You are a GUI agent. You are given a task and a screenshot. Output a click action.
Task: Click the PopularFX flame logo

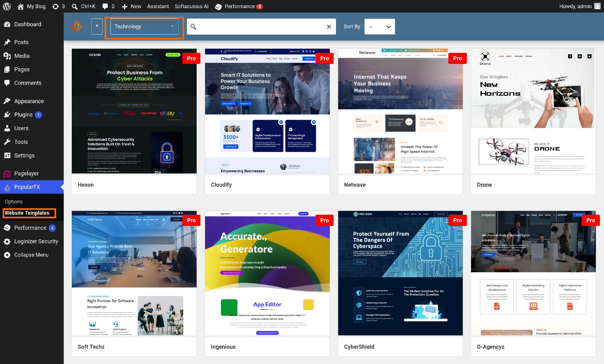click(x=76, y=26)
